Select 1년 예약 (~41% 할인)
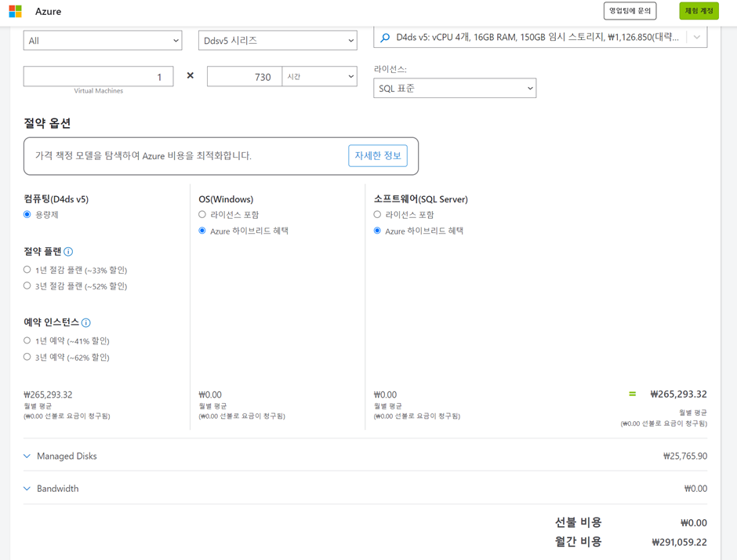Screen dimensions: 737x560 click(x=27, y=340)
